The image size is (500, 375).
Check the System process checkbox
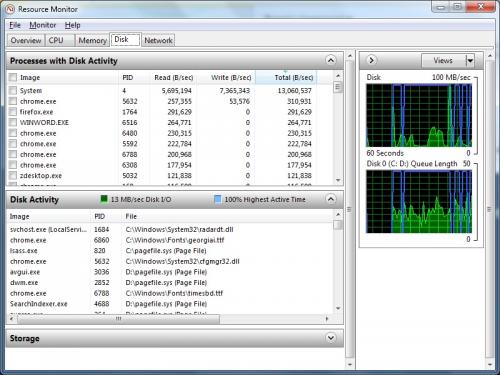pos(13,90)
